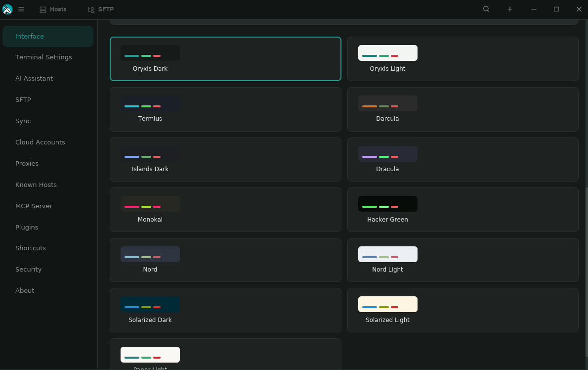The image size is (588, 370).
Task: Open the Interface settings section
Action: pos(48,37)
